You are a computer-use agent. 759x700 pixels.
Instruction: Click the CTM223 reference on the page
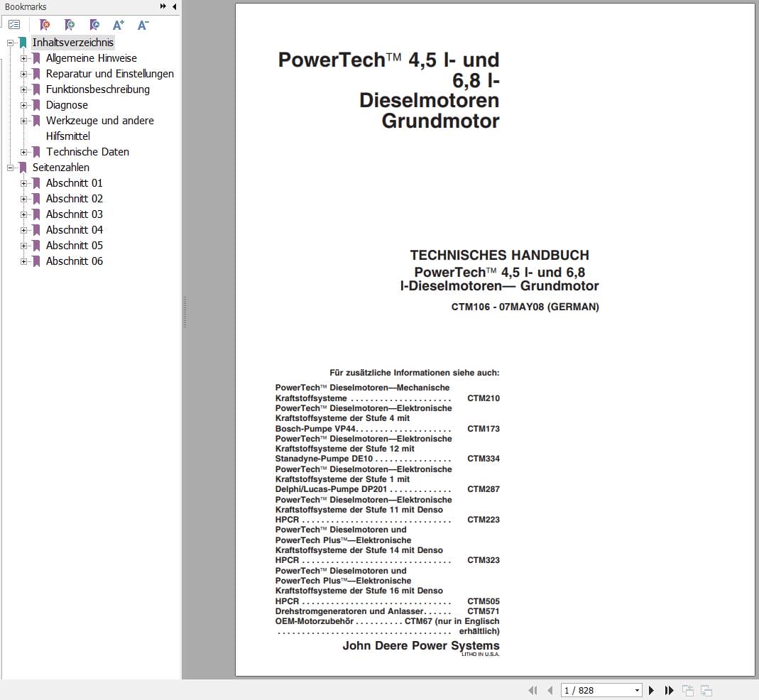coord(483,520)
